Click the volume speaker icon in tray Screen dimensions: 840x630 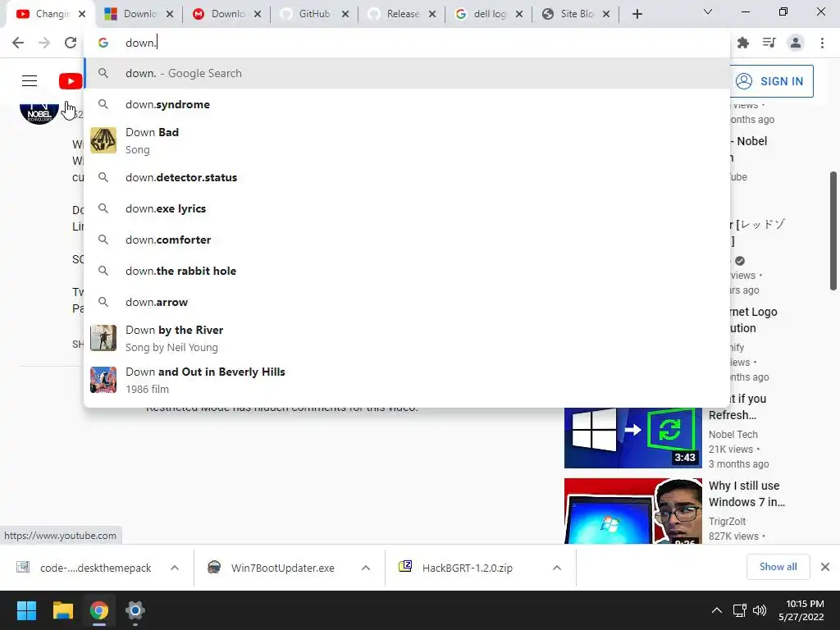coord(760,610)
